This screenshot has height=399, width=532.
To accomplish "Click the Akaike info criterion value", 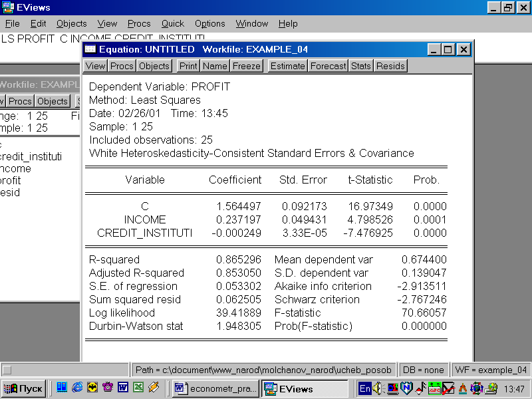I will pyautogui.click(x=422, y=287).
